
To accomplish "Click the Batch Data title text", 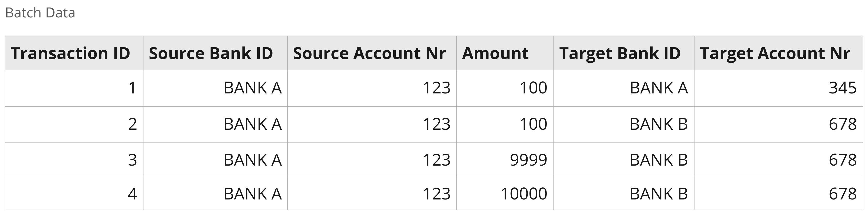I will (x=40, y=13).
